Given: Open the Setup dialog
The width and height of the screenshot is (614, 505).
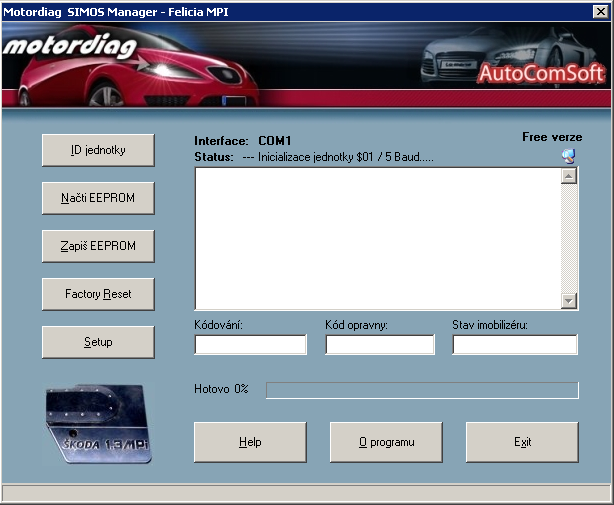Looking at the screenshot, I should [x=98, y=342].
